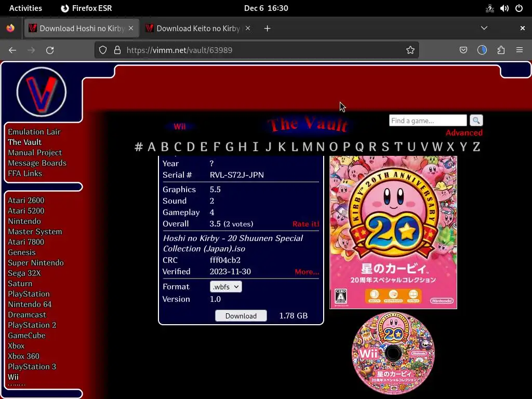Click the Rate it! link
This screenshot has width=532, height=399.
point(305,224)
